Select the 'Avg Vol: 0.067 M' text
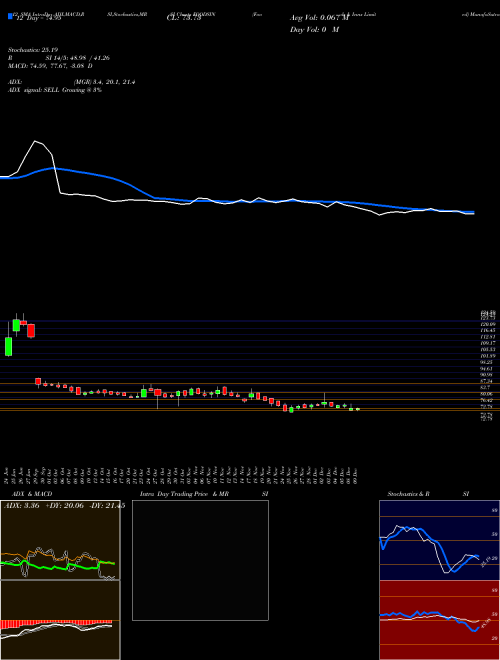This screenshot has height=660, width=500. [x=319, y=18]
